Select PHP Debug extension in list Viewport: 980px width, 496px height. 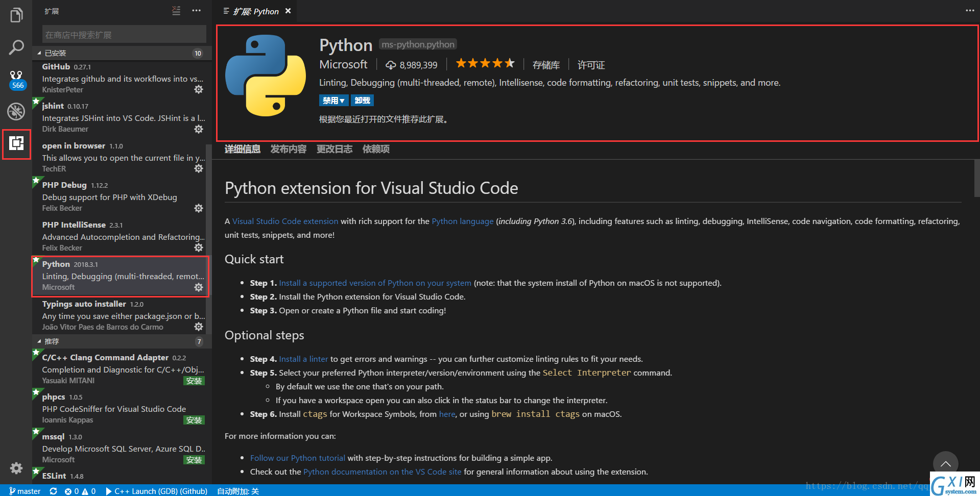pos(119,196)
